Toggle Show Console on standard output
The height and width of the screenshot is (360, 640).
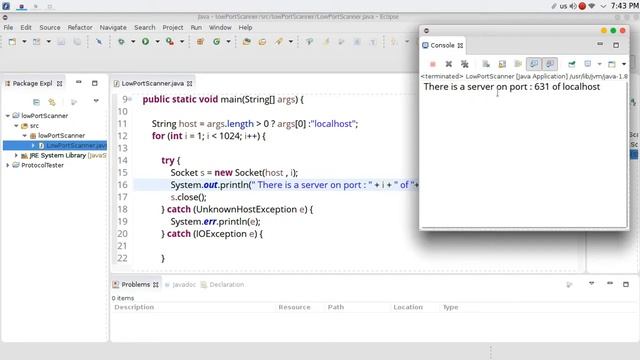(x=534, y=64)
